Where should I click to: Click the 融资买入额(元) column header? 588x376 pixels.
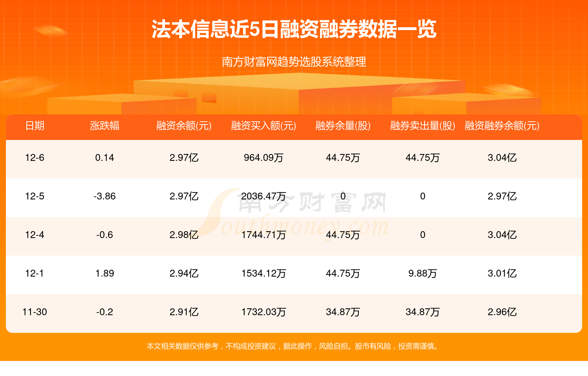pyautogui.click(x=264, y=126)
